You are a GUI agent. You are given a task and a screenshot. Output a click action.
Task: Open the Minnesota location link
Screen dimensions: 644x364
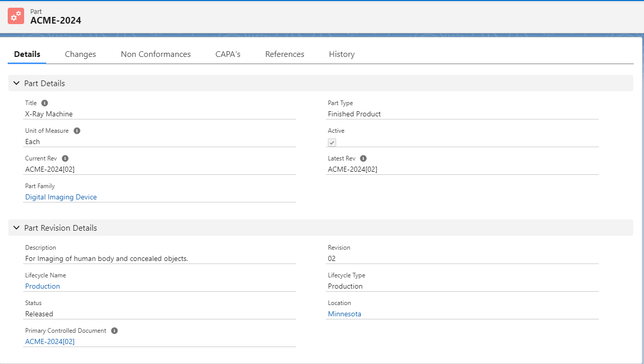click(x=344, y=314)
